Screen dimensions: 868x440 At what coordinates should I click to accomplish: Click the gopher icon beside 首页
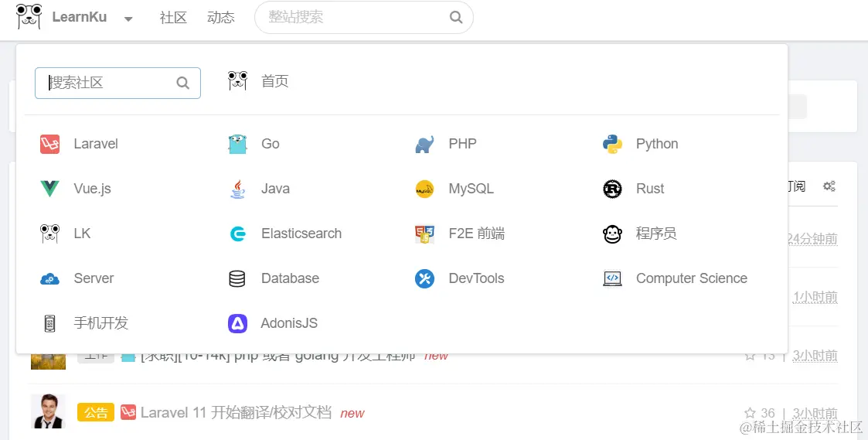237,81
